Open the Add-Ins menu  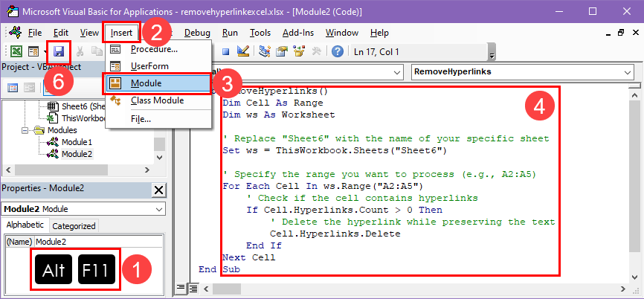click(297, 33)
